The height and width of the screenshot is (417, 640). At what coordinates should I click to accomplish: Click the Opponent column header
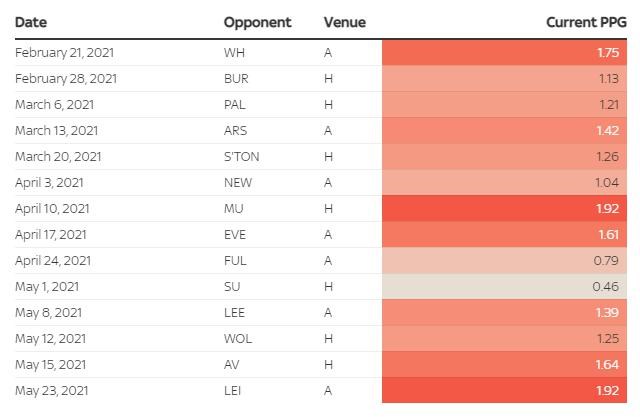[257, 22]
